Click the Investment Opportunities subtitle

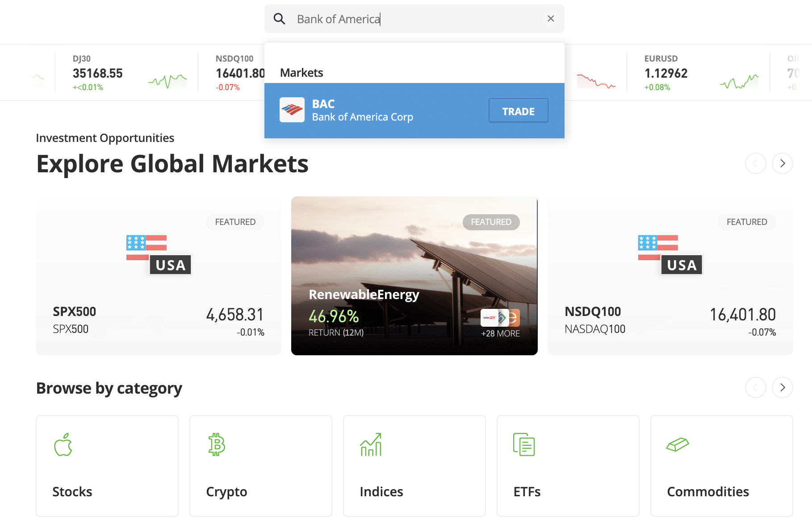[105, 138]
